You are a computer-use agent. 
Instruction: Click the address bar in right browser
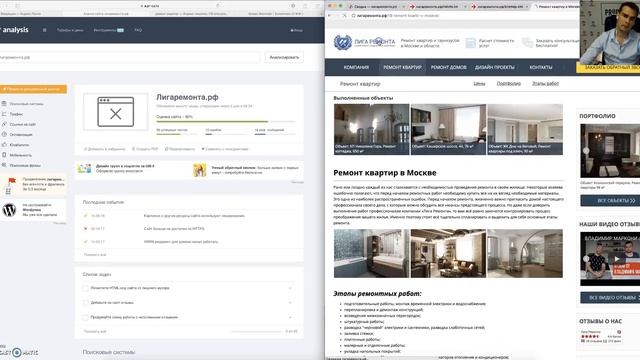click(463, 16)
